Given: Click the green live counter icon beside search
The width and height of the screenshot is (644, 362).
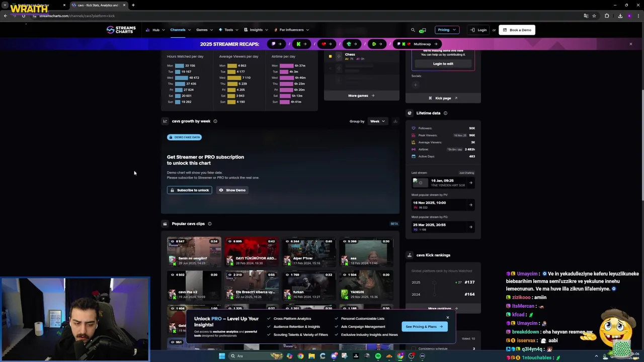Looking at the screenshot, I should [x=423, y=30].
